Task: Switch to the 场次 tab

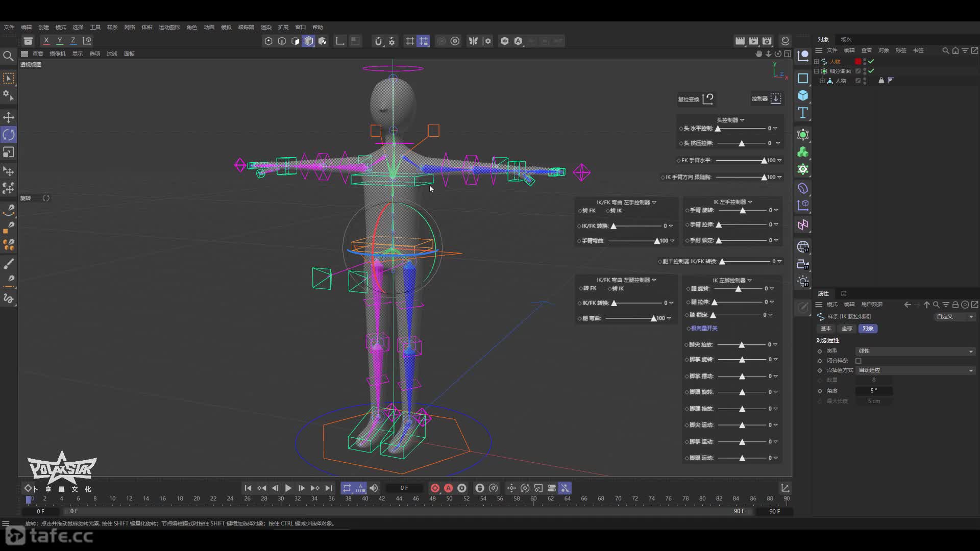Action: (846, 39)
